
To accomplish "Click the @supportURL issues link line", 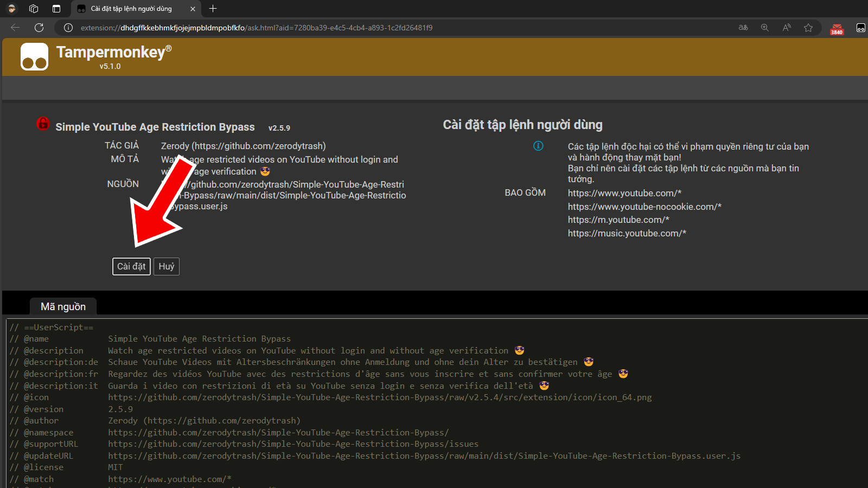I will click(x=244, y=444).
